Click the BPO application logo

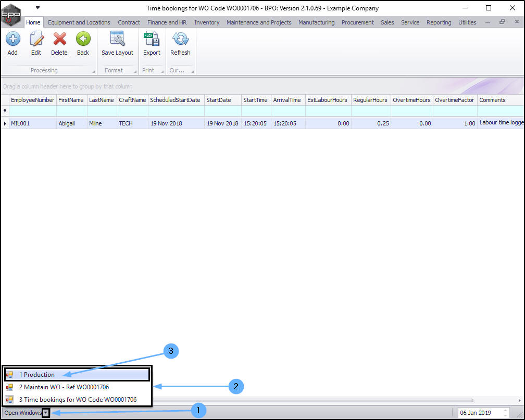point(11,15)
